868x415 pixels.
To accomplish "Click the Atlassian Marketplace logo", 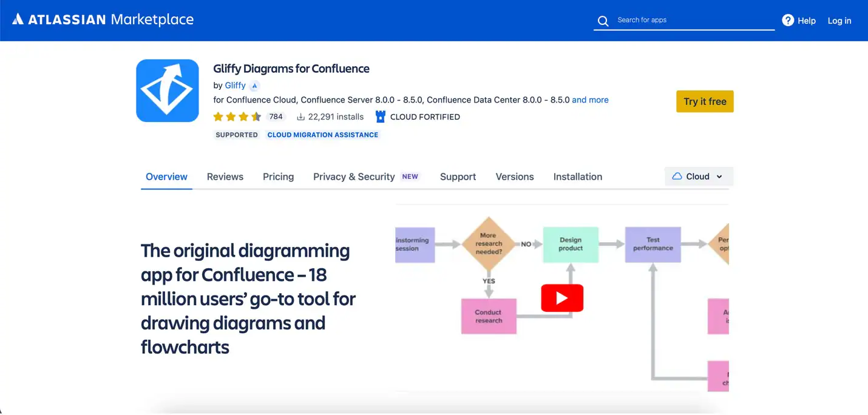I will click(103, 19).
